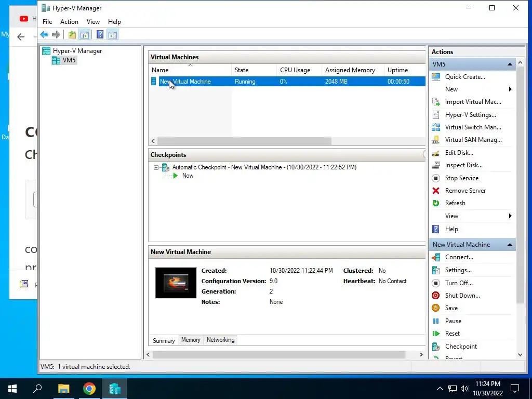Click the Inspect Disk icon

436,165
